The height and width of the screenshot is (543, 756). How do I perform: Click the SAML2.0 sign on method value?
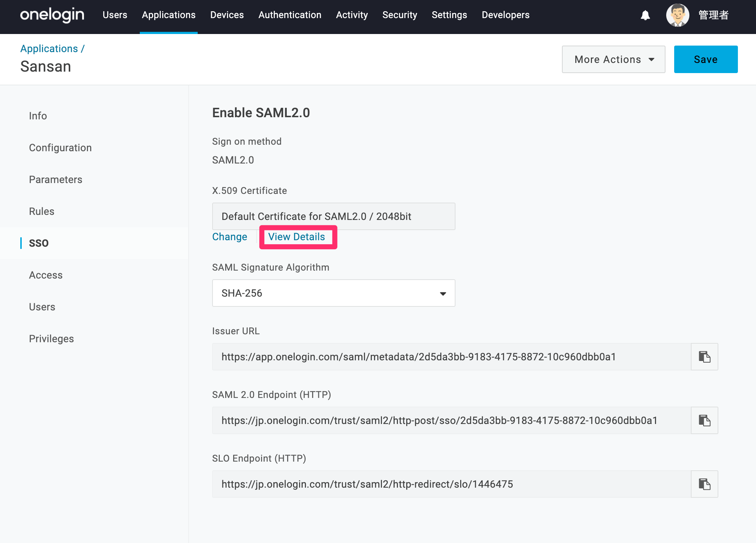233,160
